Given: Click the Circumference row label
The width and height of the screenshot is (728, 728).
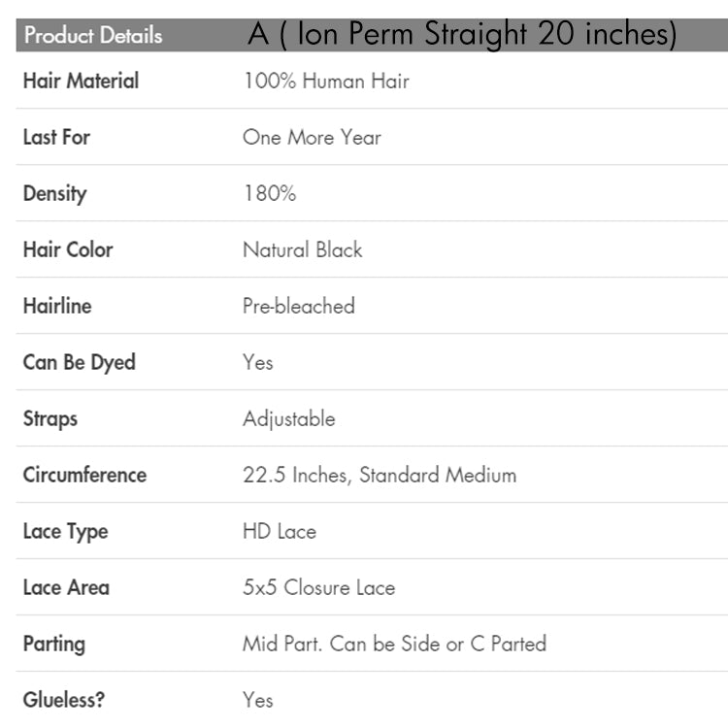Looking at the screenshot, I should coord(84,475).
